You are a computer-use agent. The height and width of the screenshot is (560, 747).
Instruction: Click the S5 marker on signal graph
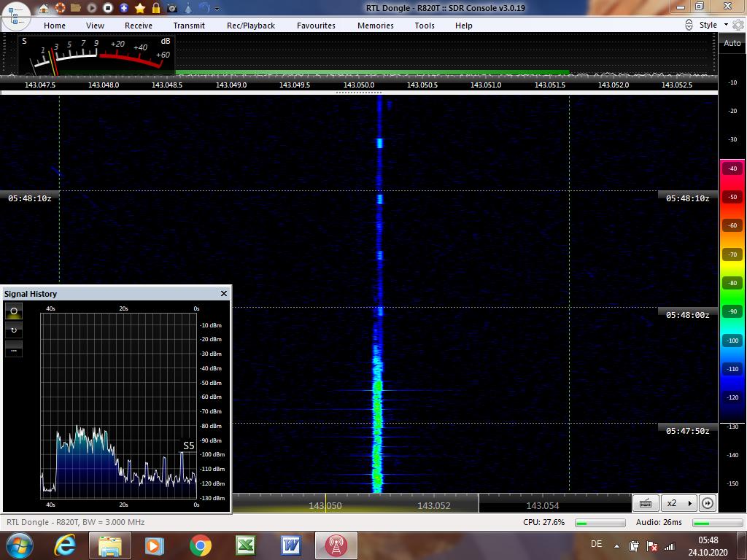(189, 446)
